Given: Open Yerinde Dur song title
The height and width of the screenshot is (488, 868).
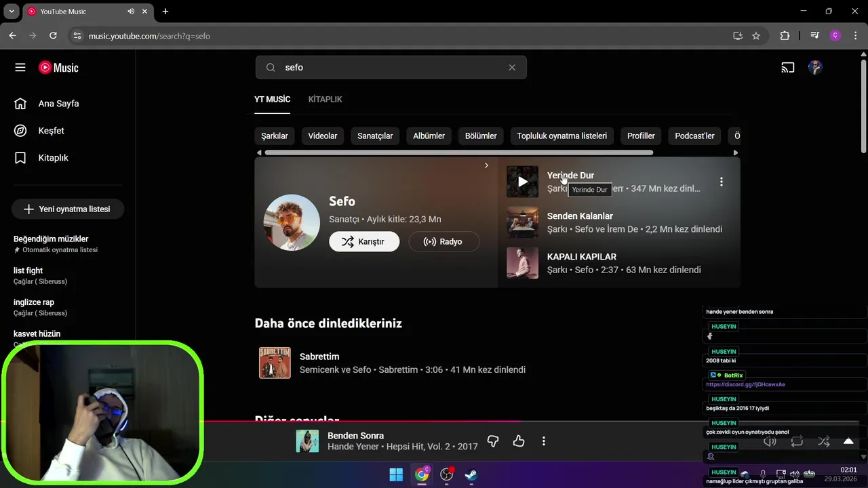Looking at the screenshot, I should pyautogui.click(x=570, y=176).
